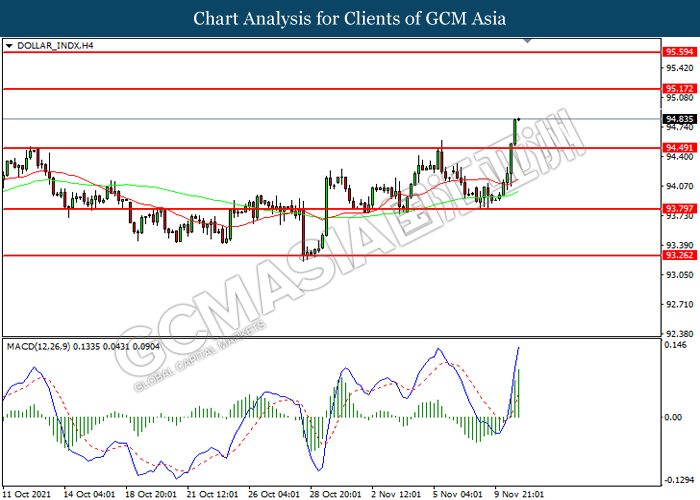Click the 92.380 price axis value
This screenshot has height=500, width=700.
(x=679, y=333)
